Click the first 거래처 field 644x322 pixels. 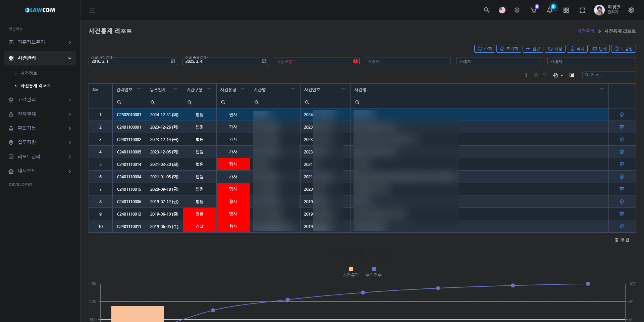click(x=408, y=61)
